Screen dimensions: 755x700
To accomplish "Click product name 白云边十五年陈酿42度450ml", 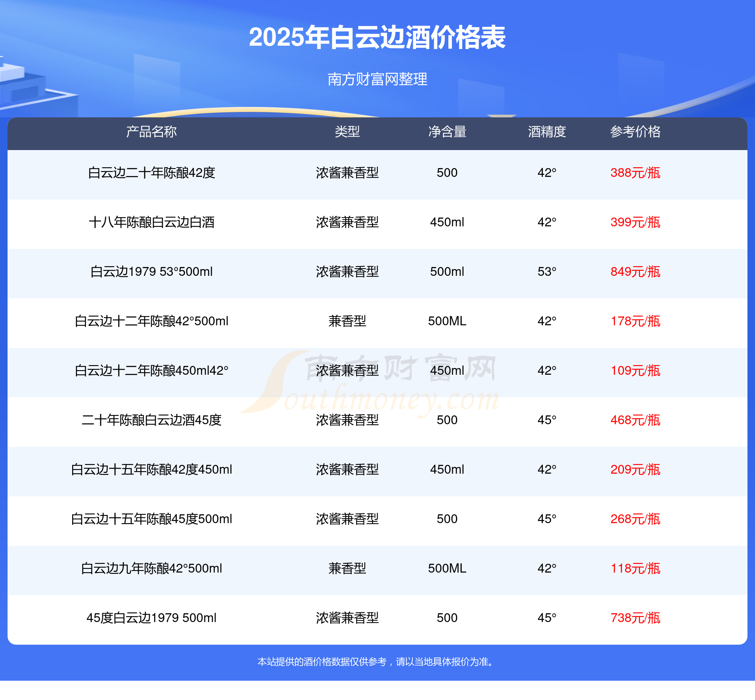I will [151, 469].
